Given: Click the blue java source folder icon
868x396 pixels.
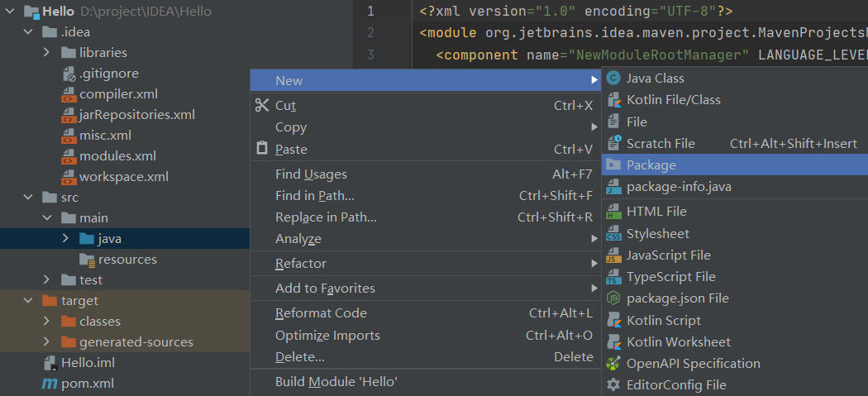Looking at the screenshot, I should tap(87, 239).
